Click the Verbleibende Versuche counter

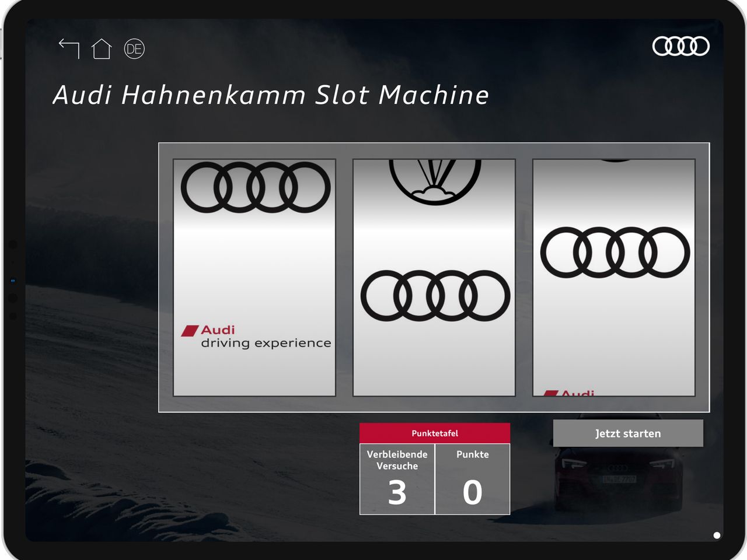(x=397, y=480)
